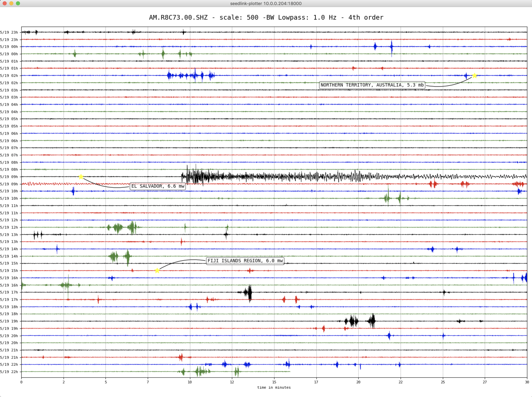Click the '27' tick on the time axis
This screenshot has width=532, height=397.
[x=485, y=382]
